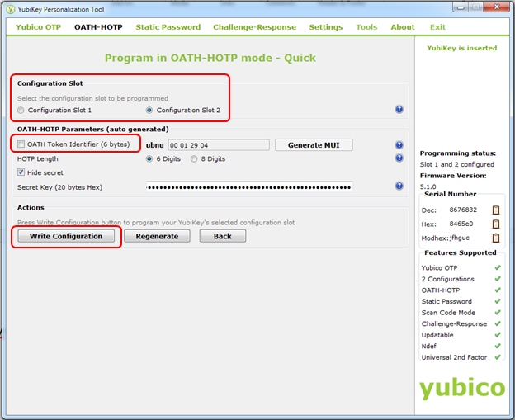Viewport: 515px width, 420px height.
Task: Open the Settings tab
Action: [326, 27]
